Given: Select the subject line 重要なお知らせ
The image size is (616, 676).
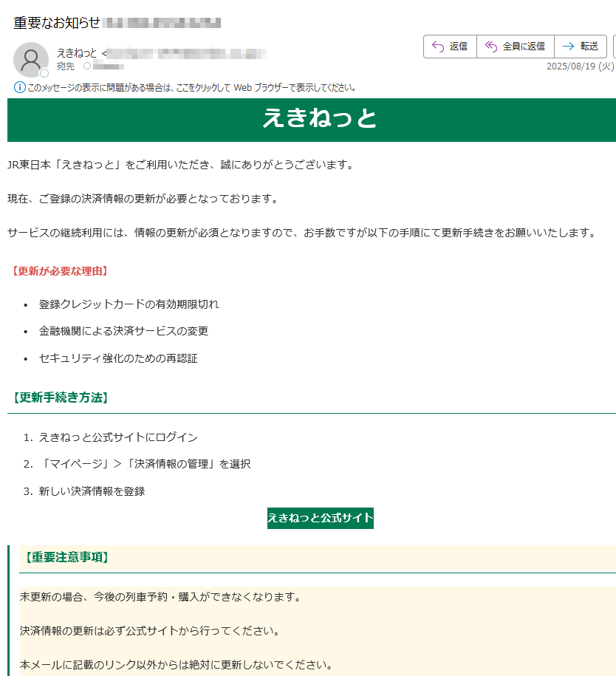Looking at the screenshot, I should (57, 22).
